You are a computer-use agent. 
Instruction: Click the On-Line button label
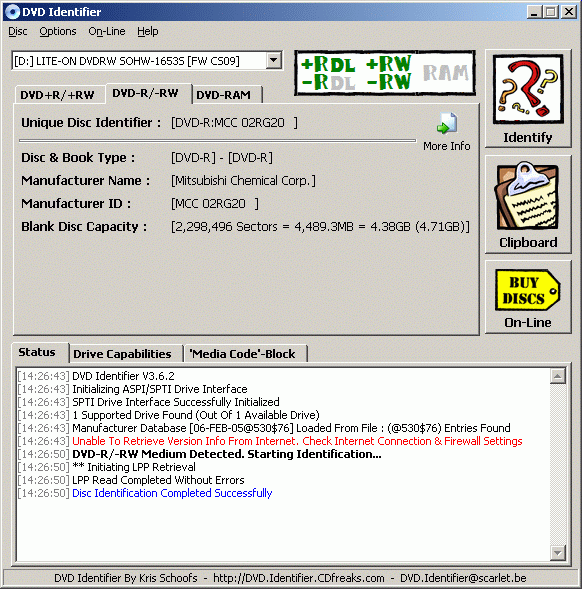(x=528, y=323)
